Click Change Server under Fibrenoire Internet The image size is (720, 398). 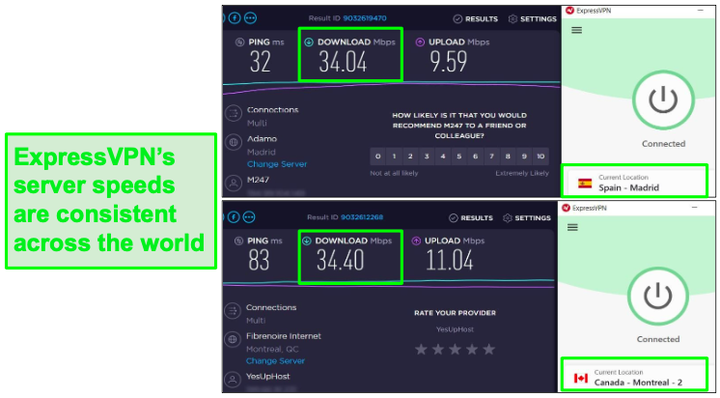pyautogui.click(x=275, y=361)
